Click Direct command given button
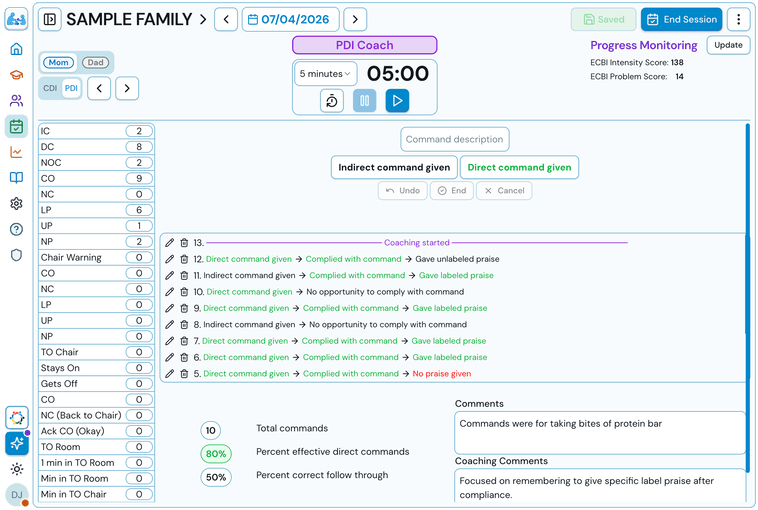Image resolution: width=758 pixels, height=510 pixels. click(x=519, y=167)
